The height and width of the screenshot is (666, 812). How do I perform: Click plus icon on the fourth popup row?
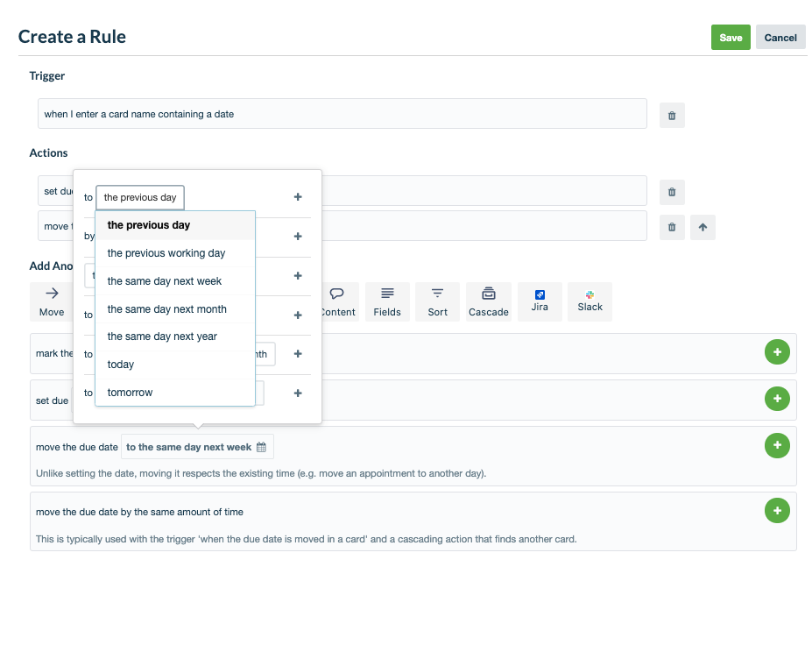pyautogui.click(x=298, y=315)
